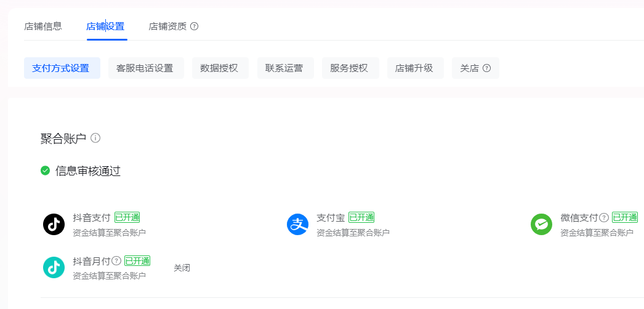Click 资金结算至聚合账户 under 微信支付
644x309 pixels.
(597, 233)
